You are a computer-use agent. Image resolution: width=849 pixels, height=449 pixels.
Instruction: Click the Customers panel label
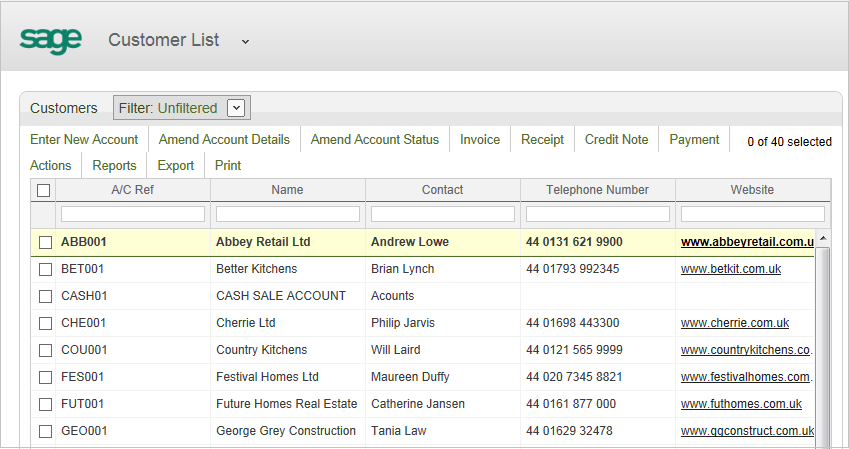(63, 108)
